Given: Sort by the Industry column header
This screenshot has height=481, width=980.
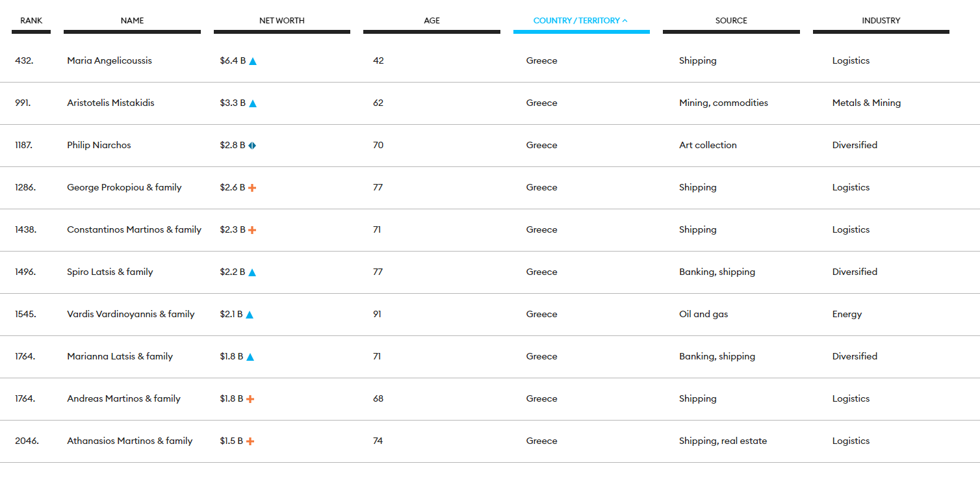Looking at the screenshot, I should point(881,21).
